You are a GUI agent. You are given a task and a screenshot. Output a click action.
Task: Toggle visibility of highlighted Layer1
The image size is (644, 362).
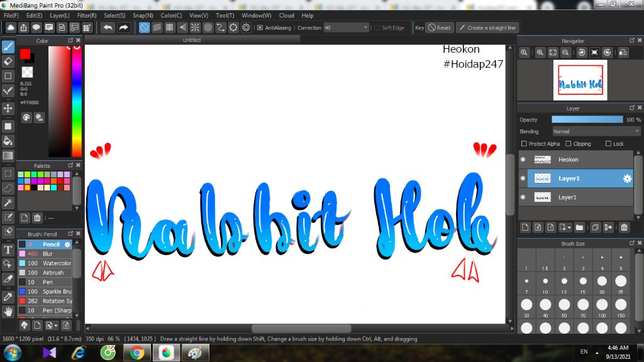523,178
